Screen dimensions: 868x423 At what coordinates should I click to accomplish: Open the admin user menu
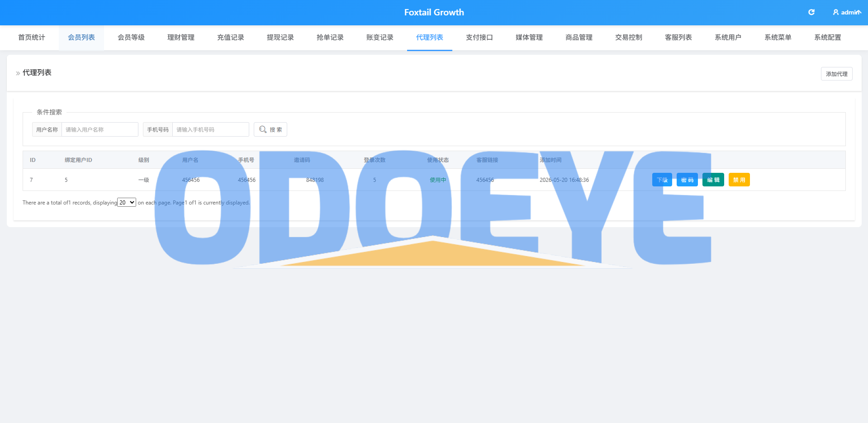(x=847, y=12)
